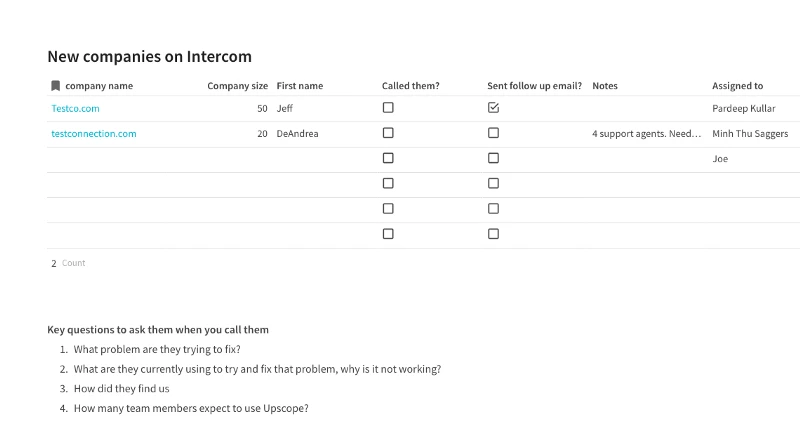Viewport: 800px width, 423px height.
Task: Click the First name column header
Action: coord(300,86)
